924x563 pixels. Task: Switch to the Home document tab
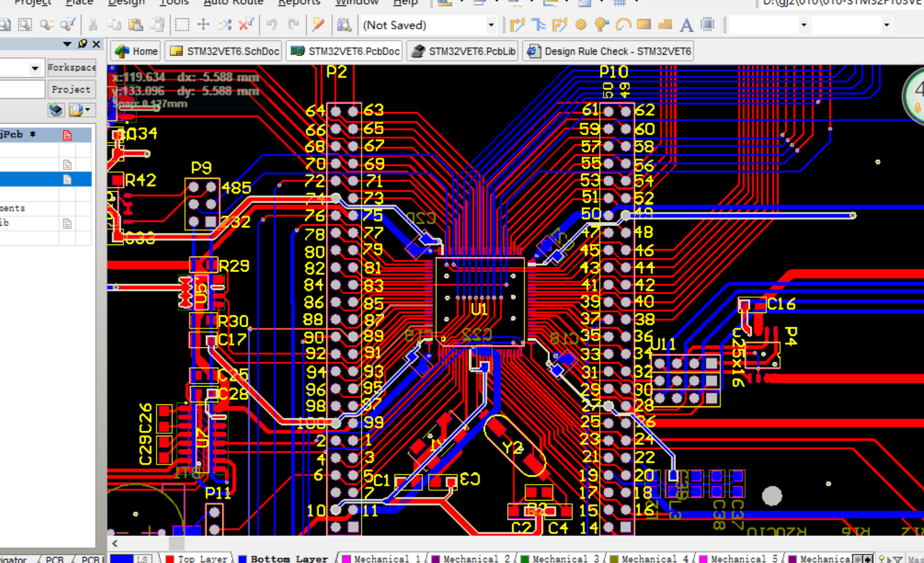pos(136,51)
